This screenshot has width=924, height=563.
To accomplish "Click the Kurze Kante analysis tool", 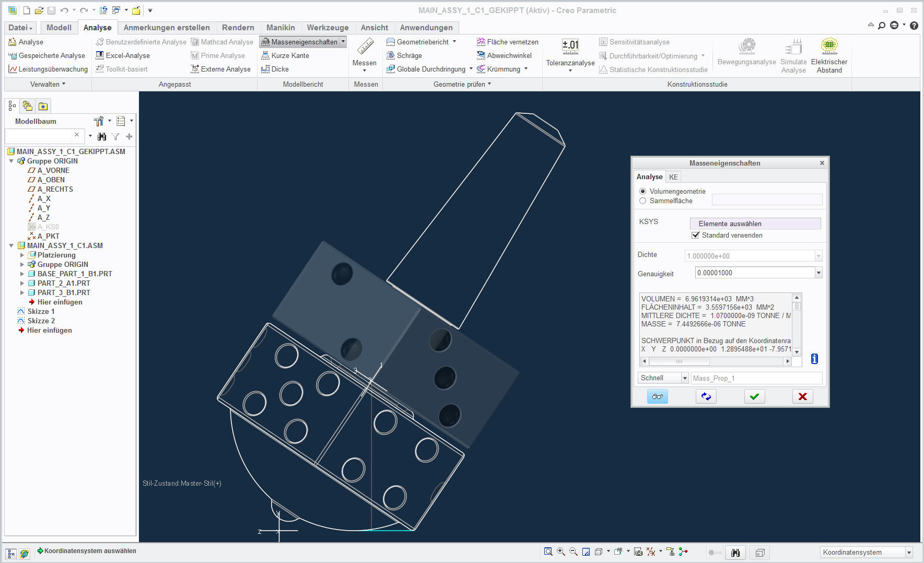I will point(285,55).
